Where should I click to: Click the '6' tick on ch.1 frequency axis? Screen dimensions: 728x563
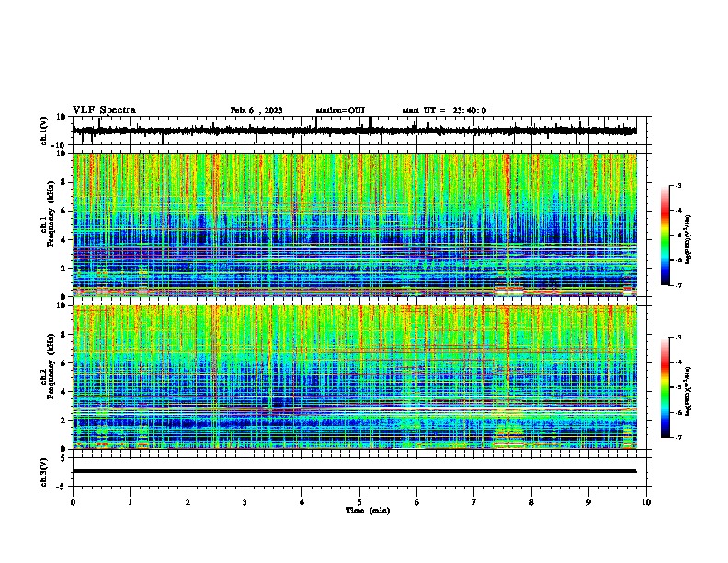(x=63, y=211)
